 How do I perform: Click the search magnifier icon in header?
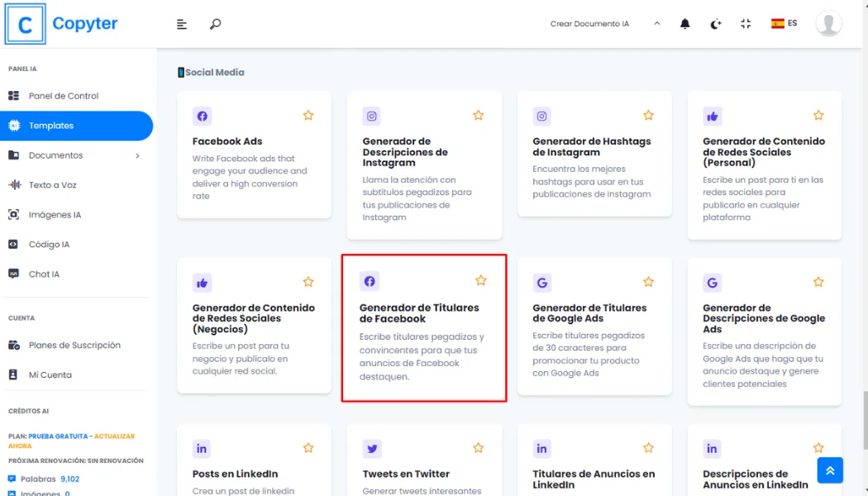[215, 24]
